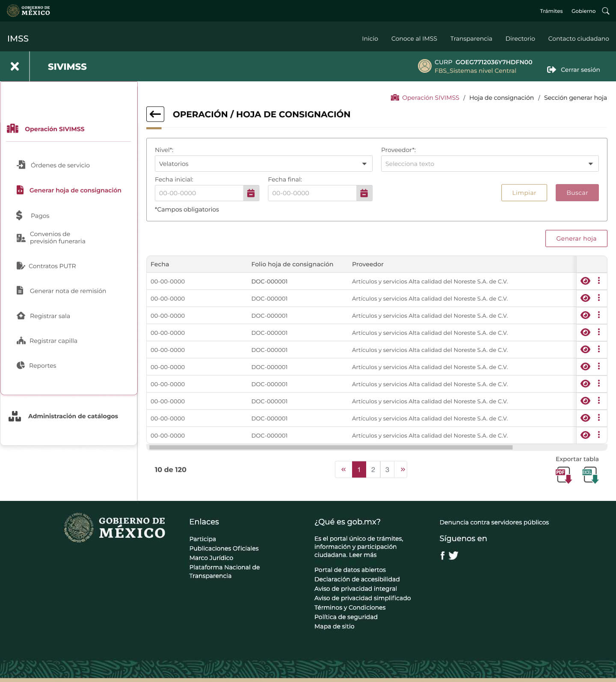Open the Fecha final calendar picker

pyautogui.click(x=364, y=193)
